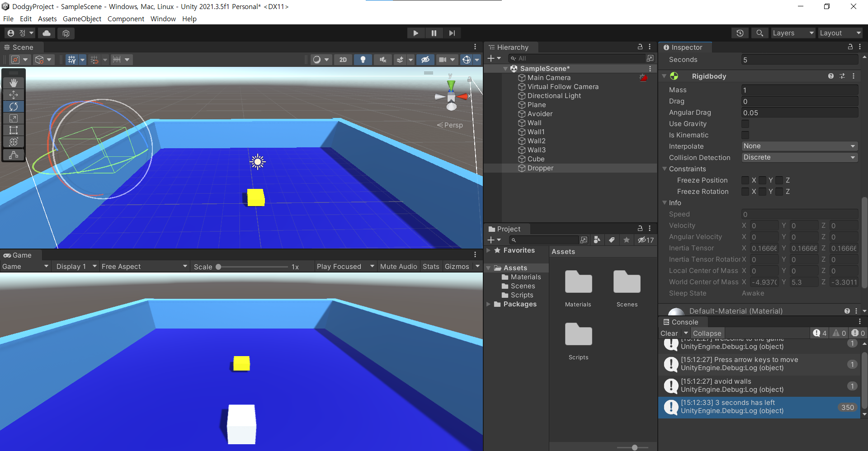Toggle scene audio speaker icon
Viewport: 868px width, 451px height.
[x=382, y=60]
